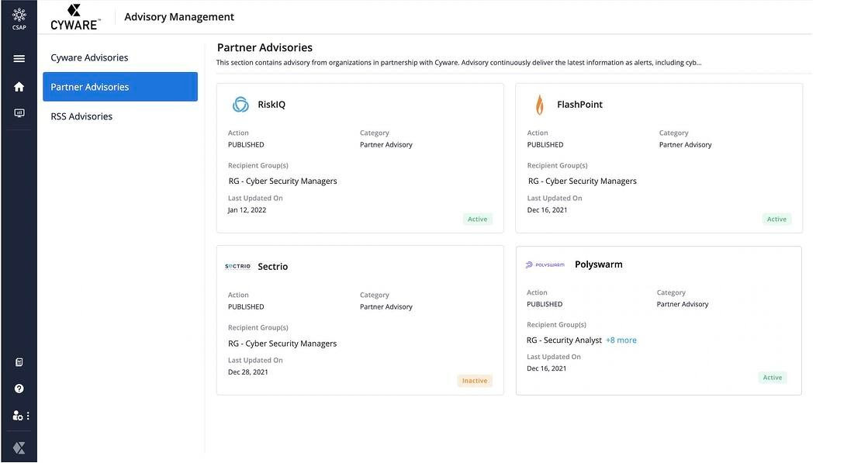Open the clipboard document icon in the sidebar
The width and height of the screenshot is (868, 463).
click(x=19, y=362)
